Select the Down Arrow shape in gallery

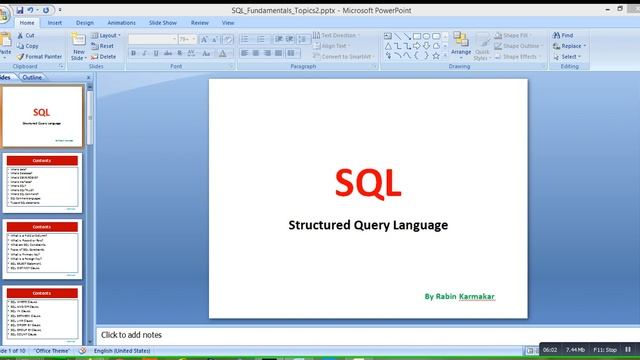pos(427,46)
